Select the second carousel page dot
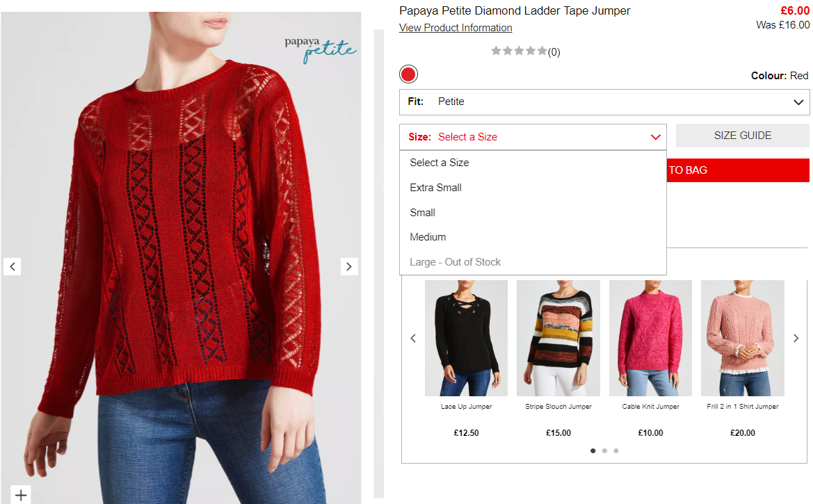 pyautogui.click(x=604, y=450)
